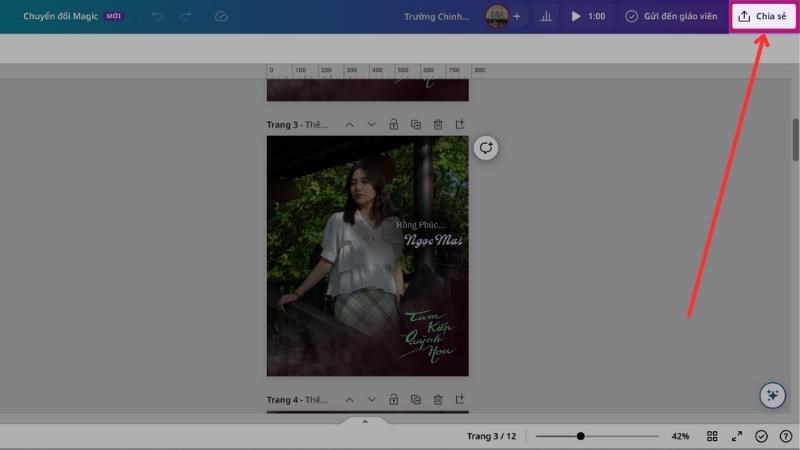Open the insights bar chart icon
This screenshot has height=450, width=800.
tap(546, 16)
